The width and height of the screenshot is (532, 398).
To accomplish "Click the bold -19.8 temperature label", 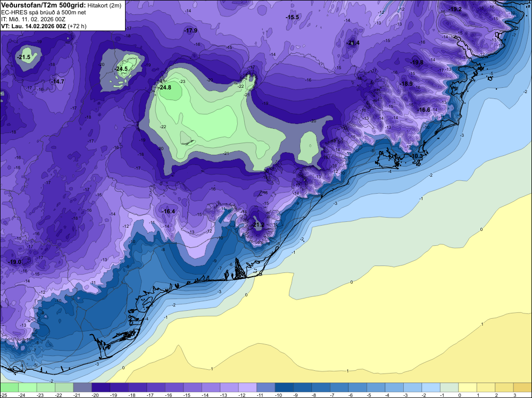I will (417, 62).
